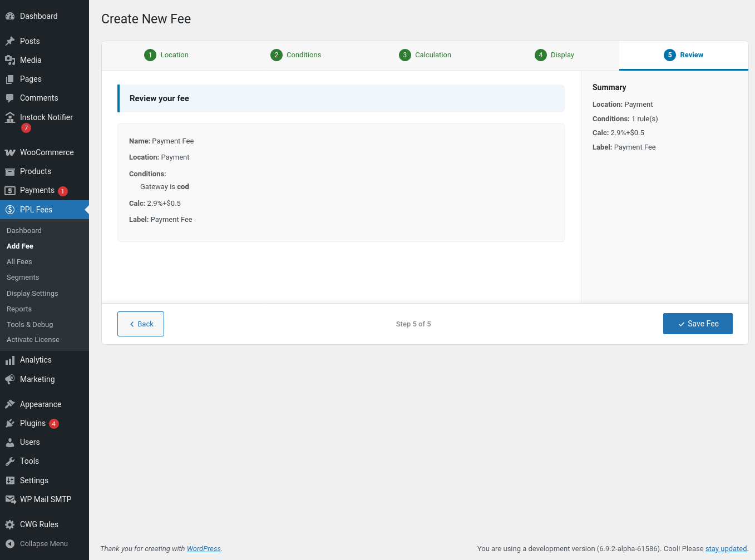Switch to the Conditions step tab

coord(295,55)
